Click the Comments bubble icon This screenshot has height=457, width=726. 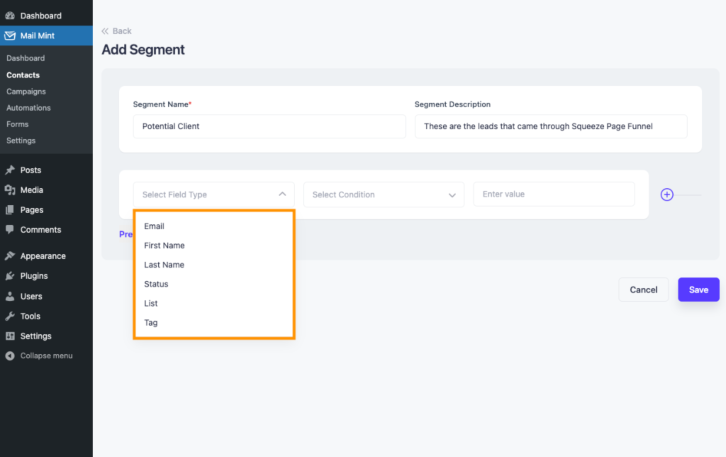(x=10, y=230)
